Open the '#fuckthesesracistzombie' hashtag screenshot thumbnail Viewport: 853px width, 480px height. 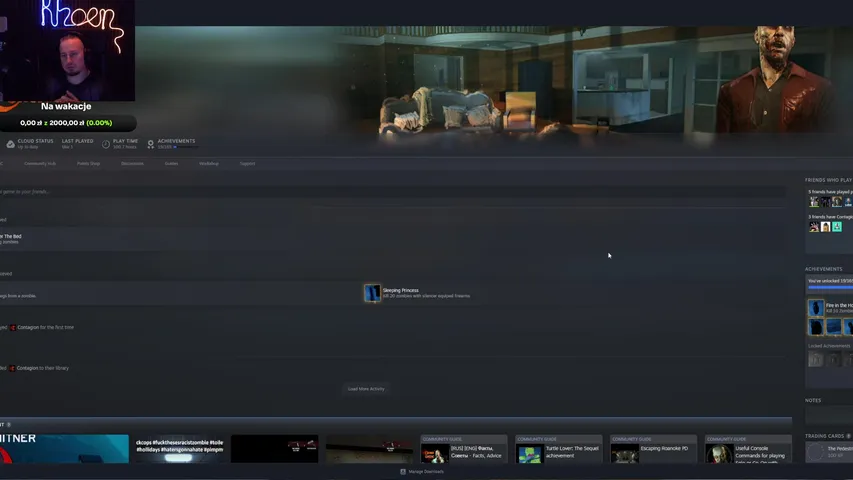[x=180, y=449]
